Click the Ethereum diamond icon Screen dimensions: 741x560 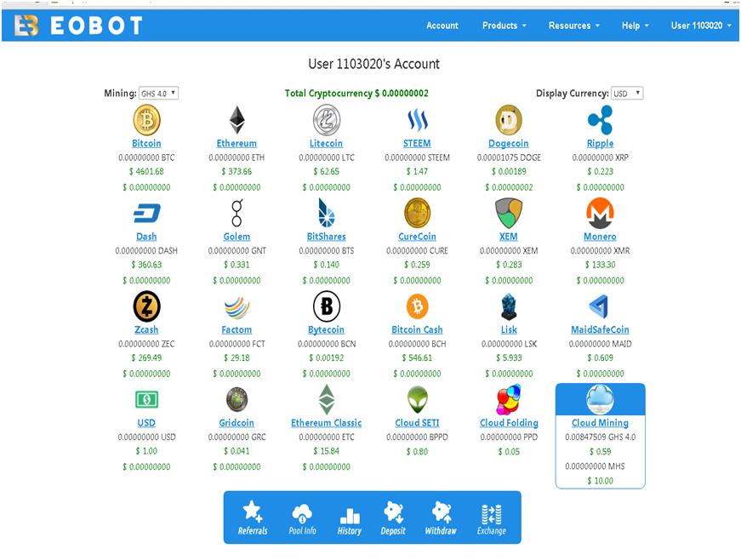tap(237, 119)
